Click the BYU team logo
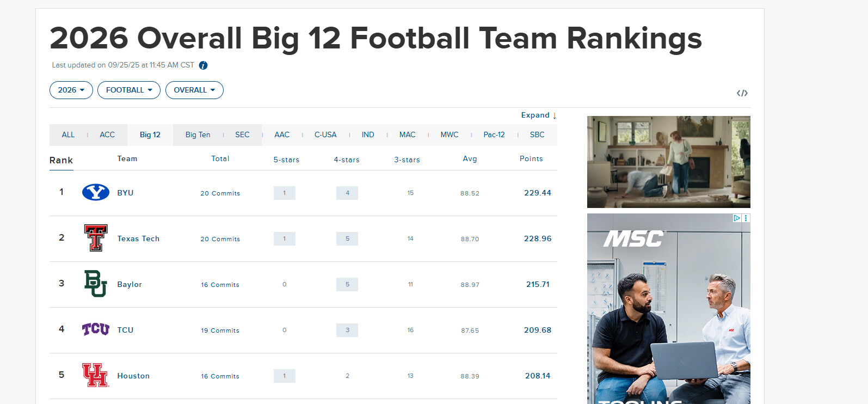This screenshot has width=868, height=404. [96, 192]
